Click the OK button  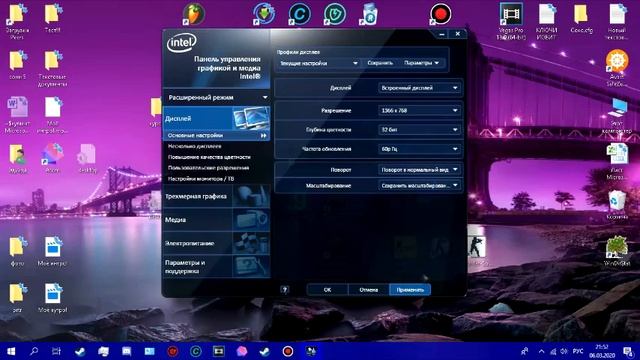pyautogui.click(x=327, y=290)
